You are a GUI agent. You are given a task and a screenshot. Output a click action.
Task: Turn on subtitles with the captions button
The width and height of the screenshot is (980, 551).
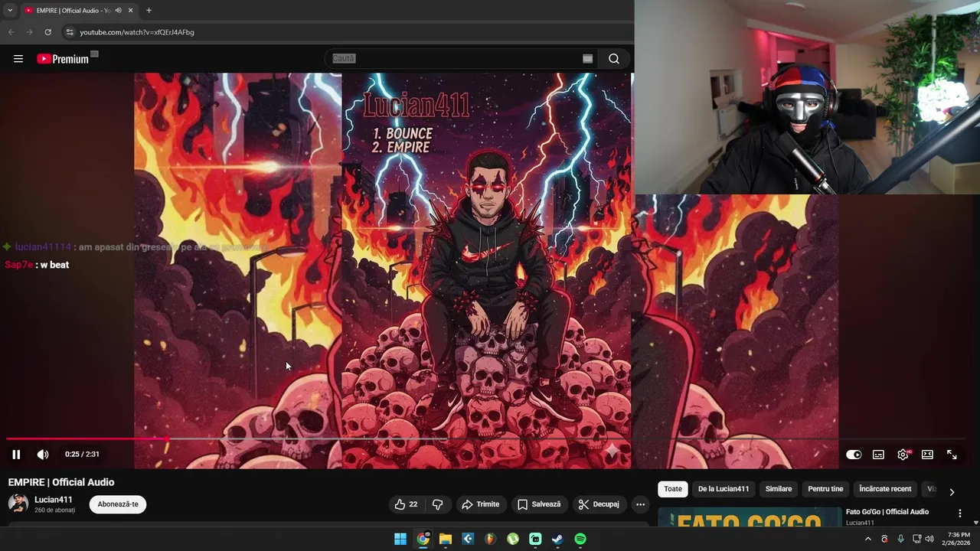click(x=878, y=455)
